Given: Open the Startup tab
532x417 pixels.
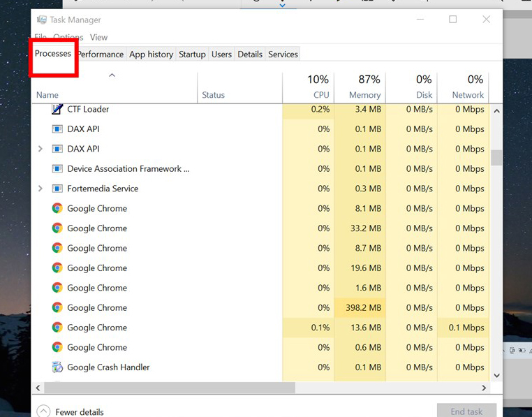Looking at the screenshot, I should click(x=192, y=54).
